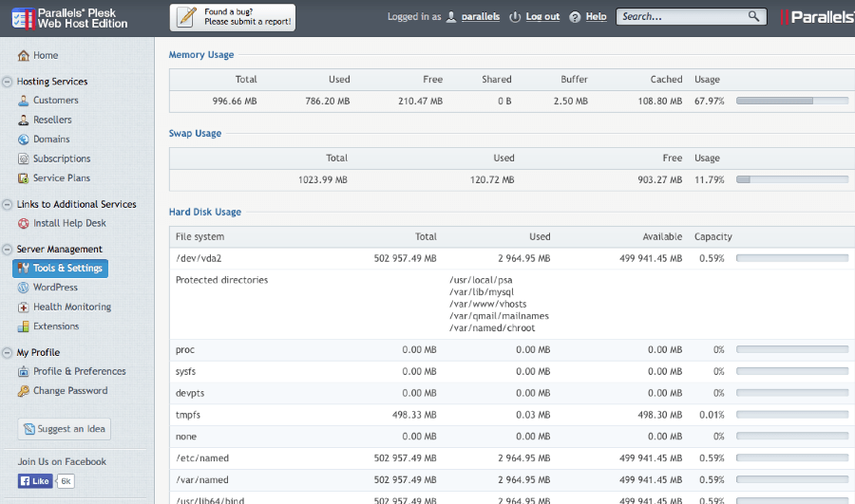Click the Profile & Preferences icon
Image resolution: width=855 pixels, height=504 pixels.
coord(24,372)
